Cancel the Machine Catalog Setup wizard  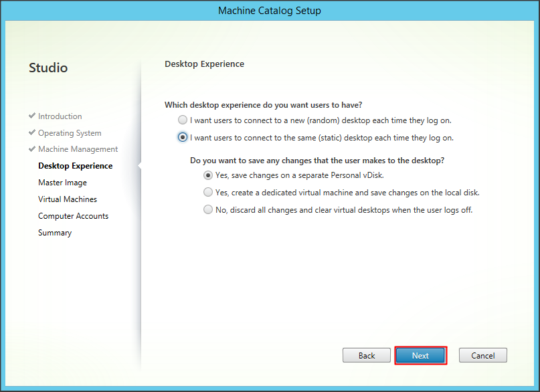[x=482, y=355]
